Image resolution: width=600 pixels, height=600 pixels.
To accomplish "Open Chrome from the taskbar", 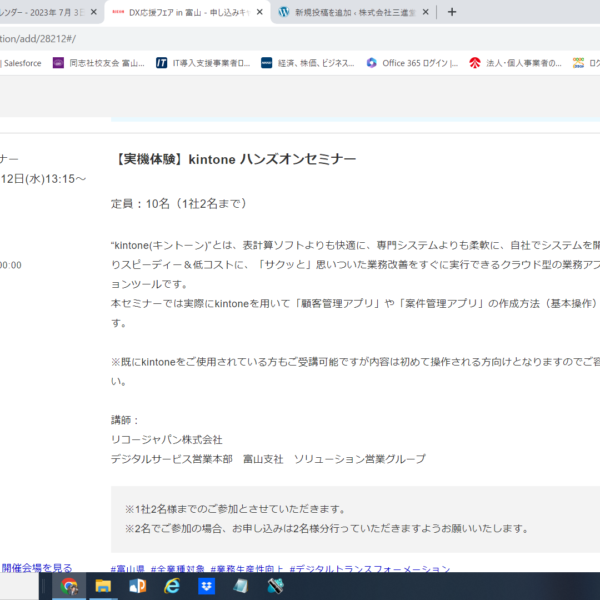I will pyautogui.click(x=69, y=586).
